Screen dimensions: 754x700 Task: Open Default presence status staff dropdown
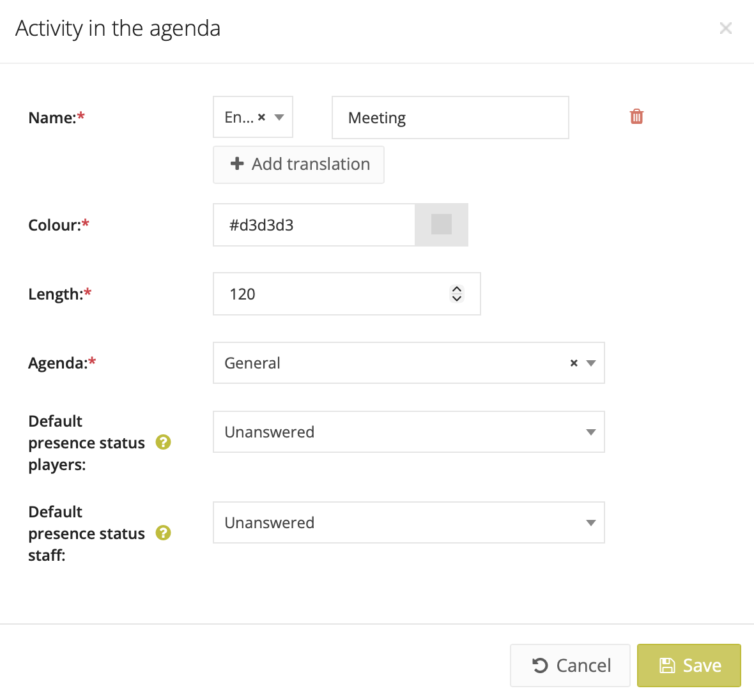pos(408,522)
